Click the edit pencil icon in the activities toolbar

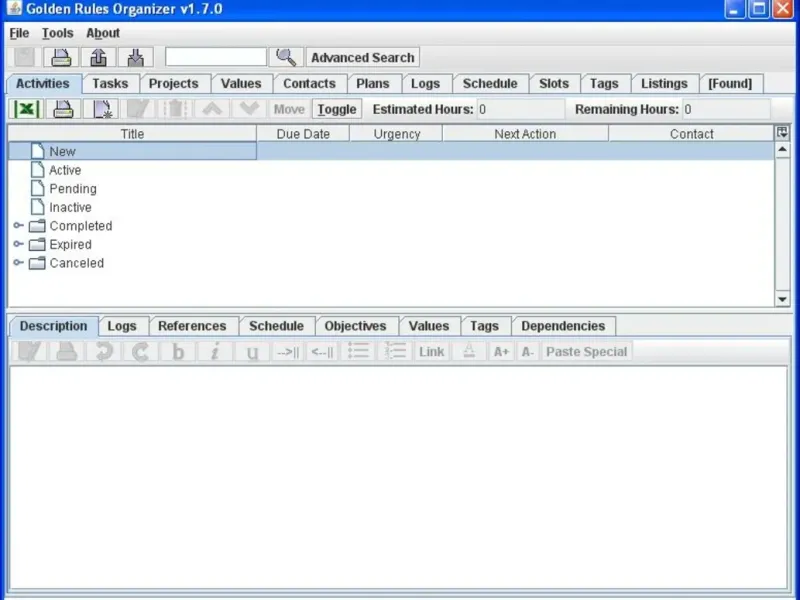pos(138,109)
